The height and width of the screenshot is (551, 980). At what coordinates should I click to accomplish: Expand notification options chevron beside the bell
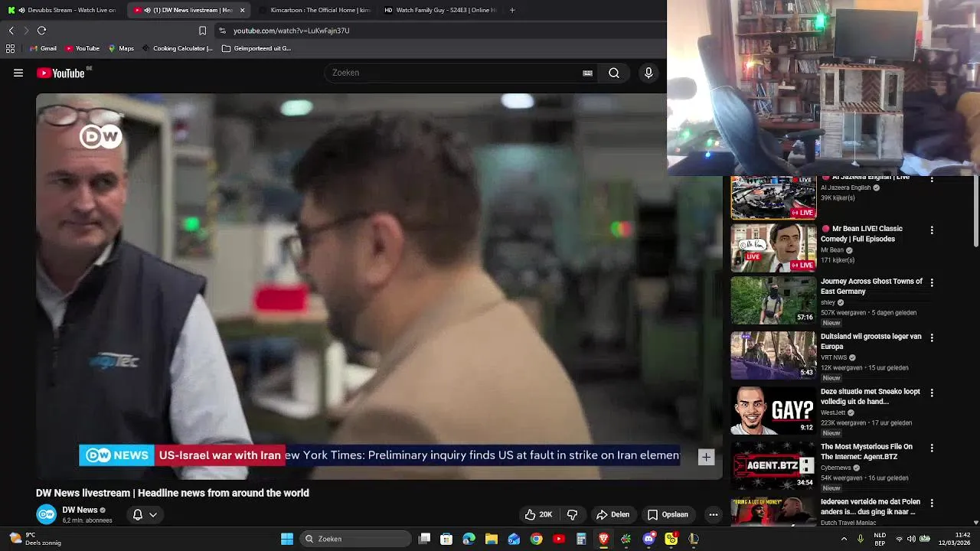[153, 514]
